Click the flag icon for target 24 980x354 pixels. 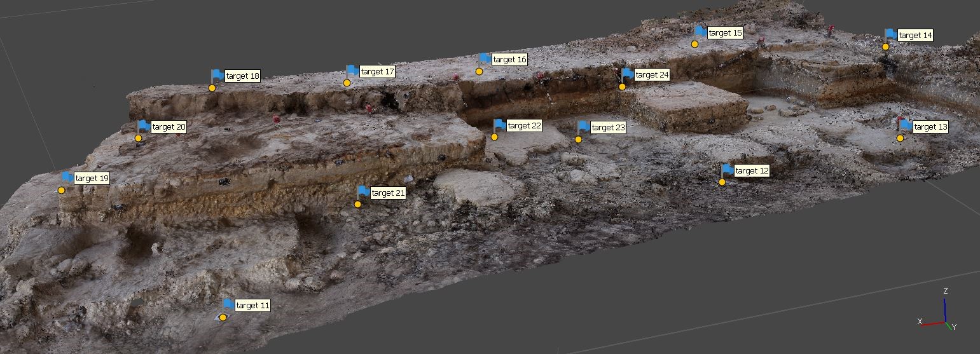click(x=627, y=74)
